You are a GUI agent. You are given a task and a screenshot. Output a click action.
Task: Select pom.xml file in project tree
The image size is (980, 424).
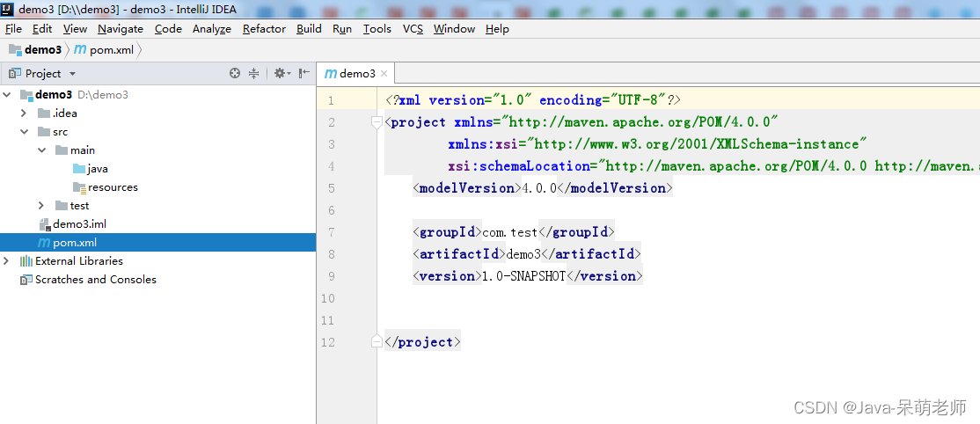coord(157,243)
